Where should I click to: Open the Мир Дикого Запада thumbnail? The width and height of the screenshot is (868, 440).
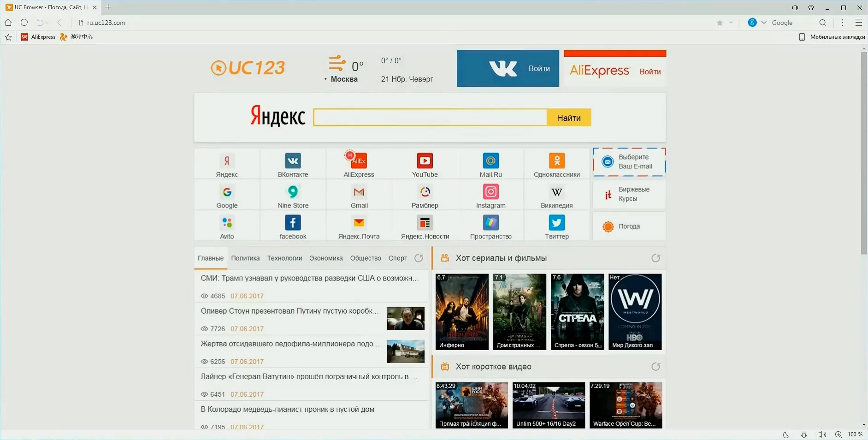tap(635, 312)
